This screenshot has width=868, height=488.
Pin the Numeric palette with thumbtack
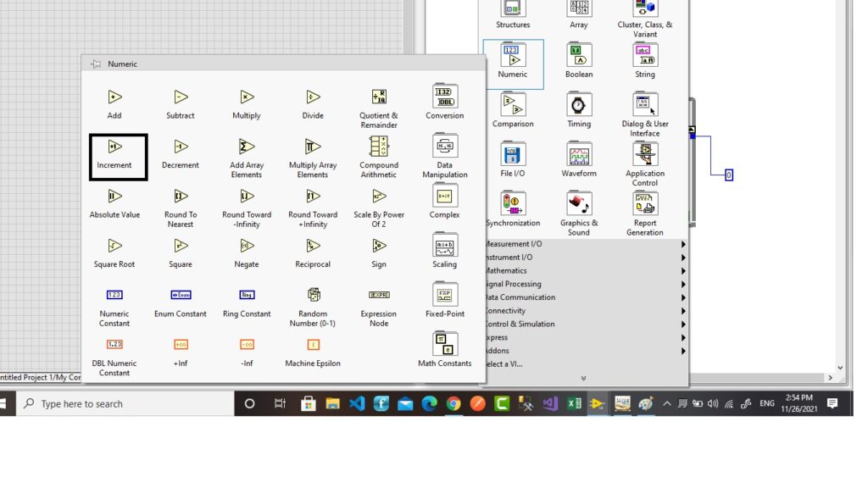click(96, 64)
